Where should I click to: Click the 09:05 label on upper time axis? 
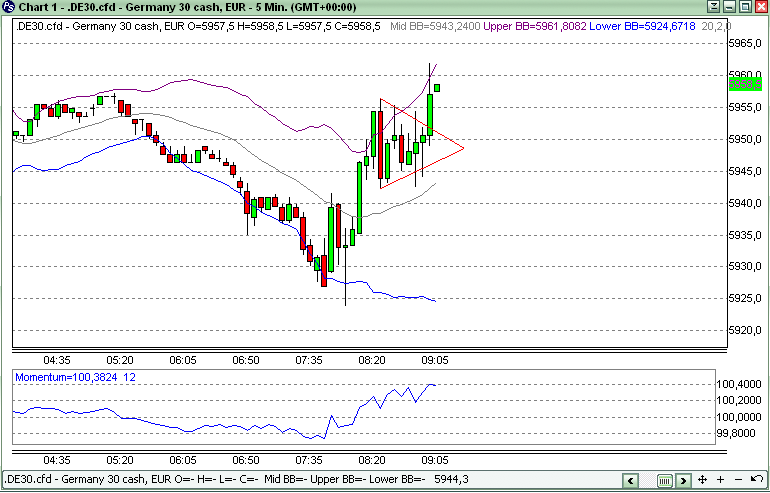[x=435, y=360]
